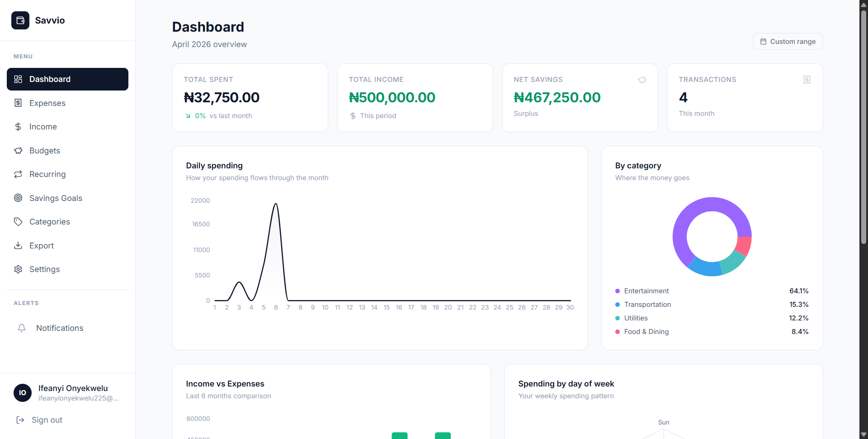The height and width of the screenshot is (439, 868).
Task: Click the IO user avatar
Action: coord(22,393)
